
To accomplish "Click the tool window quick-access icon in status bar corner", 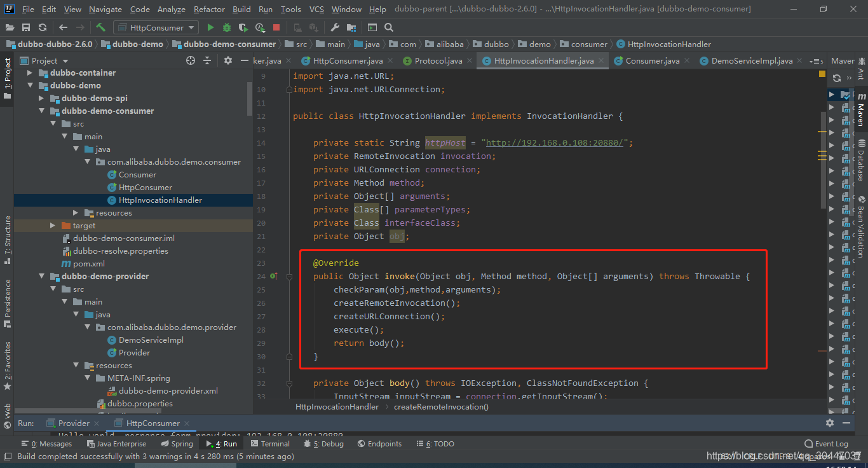I will [x=7, y=457].
